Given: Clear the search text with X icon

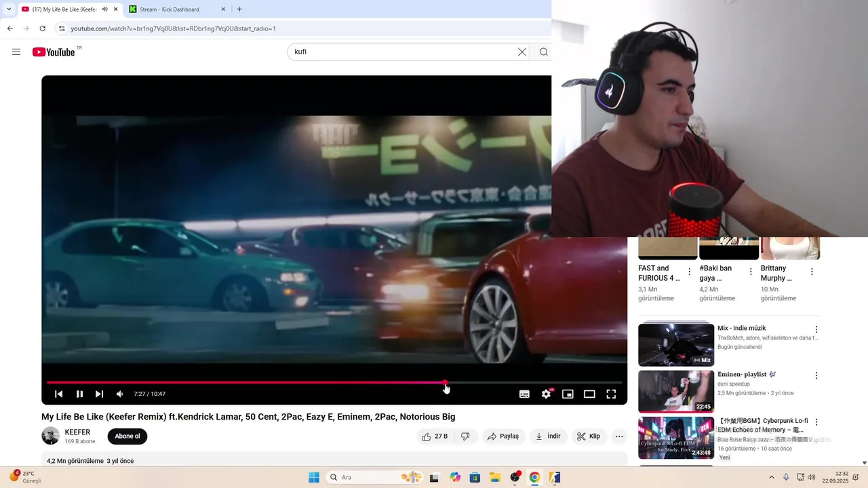Looking at the screenshot, I should 522,52.
